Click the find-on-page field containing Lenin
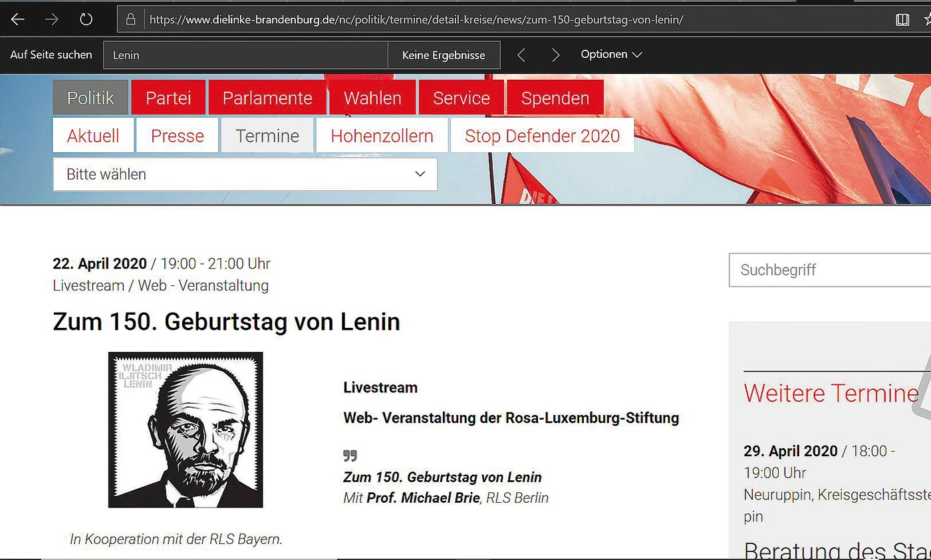 pos(245,55)
